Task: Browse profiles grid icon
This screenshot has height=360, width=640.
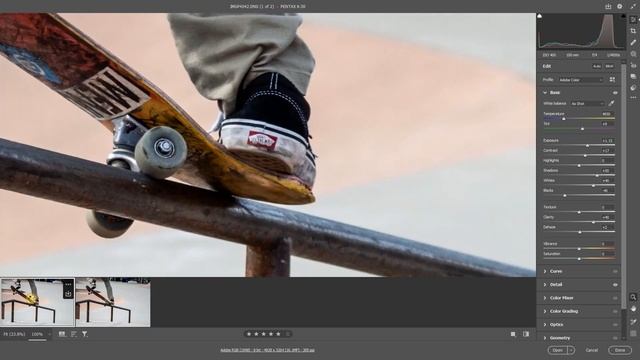Action: [612, 80]
